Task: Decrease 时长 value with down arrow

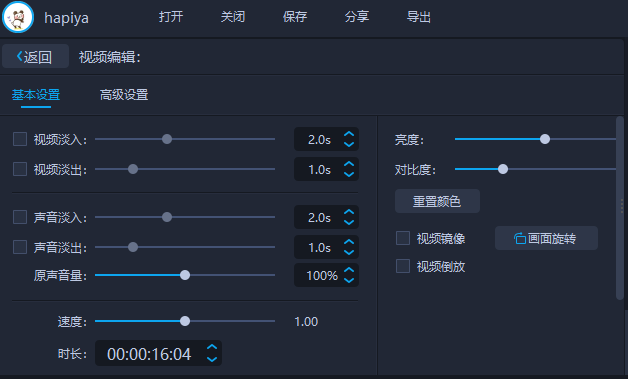Action: click(212, 359)
